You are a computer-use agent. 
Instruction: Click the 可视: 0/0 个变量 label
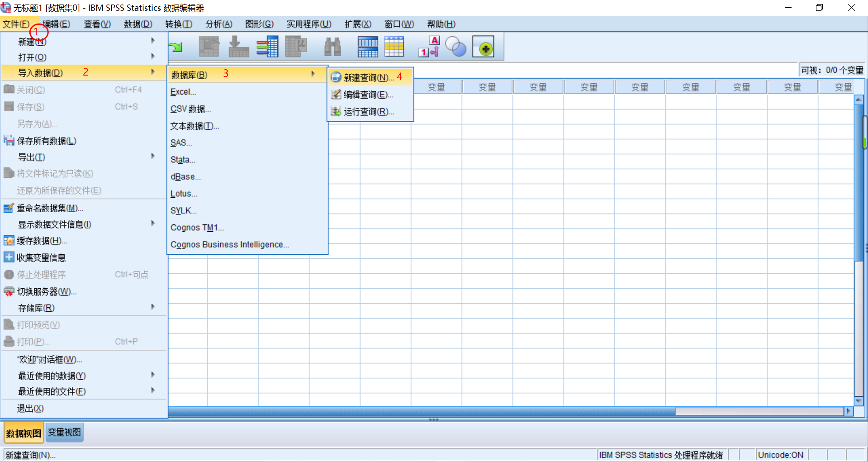(x=832, y=70)
